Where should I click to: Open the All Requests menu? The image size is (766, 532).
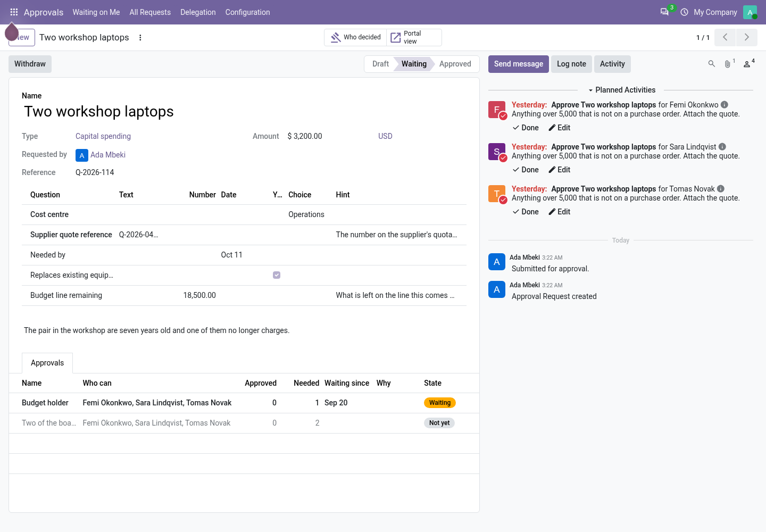(150, 12)
